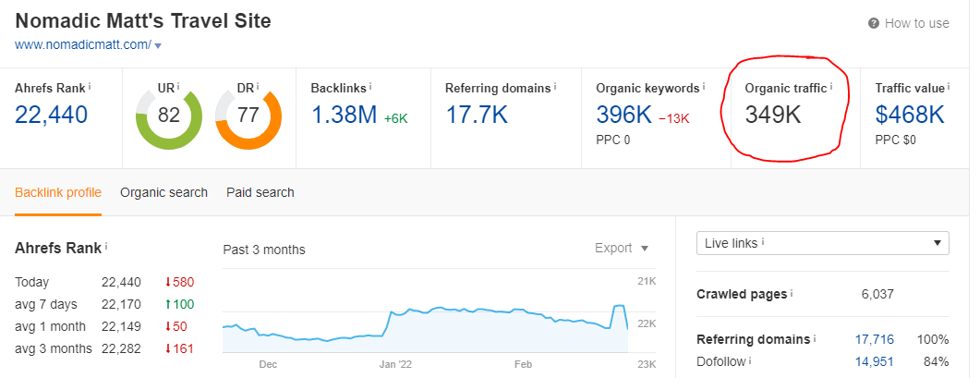The width and height of the screenshot is (980, 378).
Task: Click the Referring domains value 17.7K
Action: [477, 116]
